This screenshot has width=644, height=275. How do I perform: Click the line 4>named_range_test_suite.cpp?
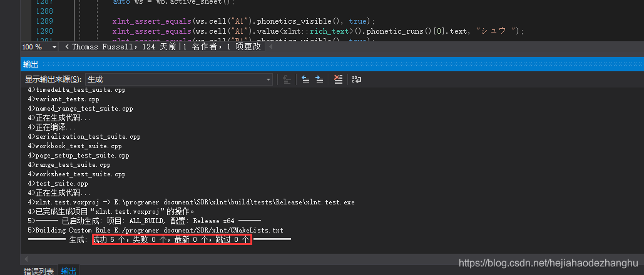pyautogui.click(x=80, y=108)
